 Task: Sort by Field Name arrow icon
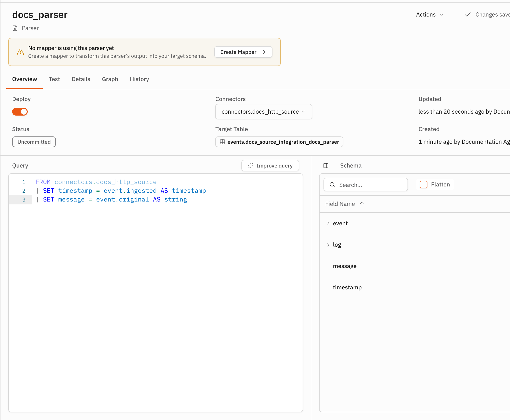362,204
